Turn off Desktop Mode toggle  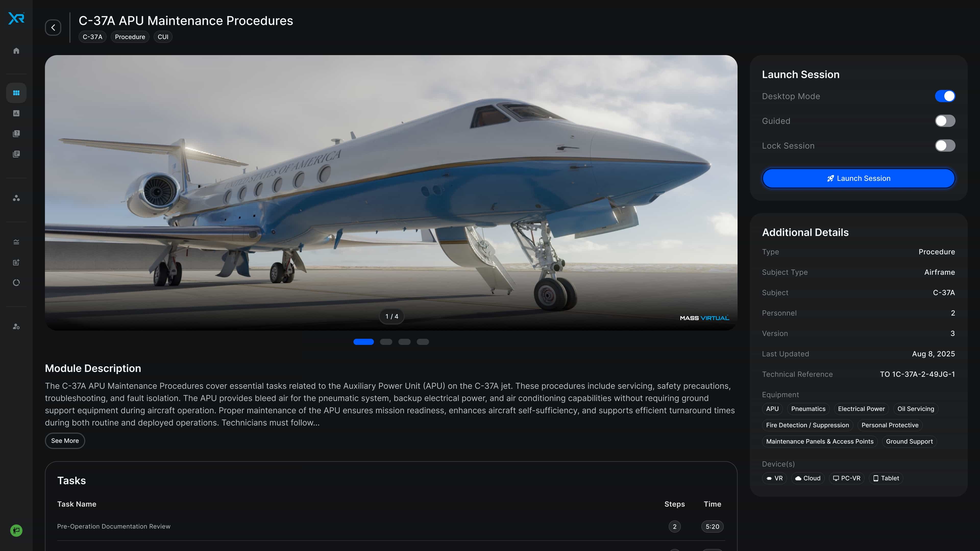coord(945,96)
